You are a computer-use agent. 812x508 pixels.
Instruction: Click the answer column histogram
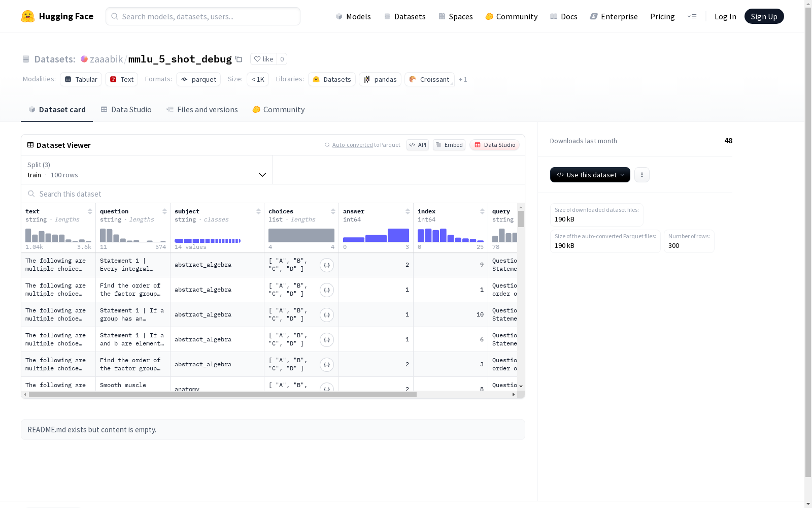pos(376,235)
